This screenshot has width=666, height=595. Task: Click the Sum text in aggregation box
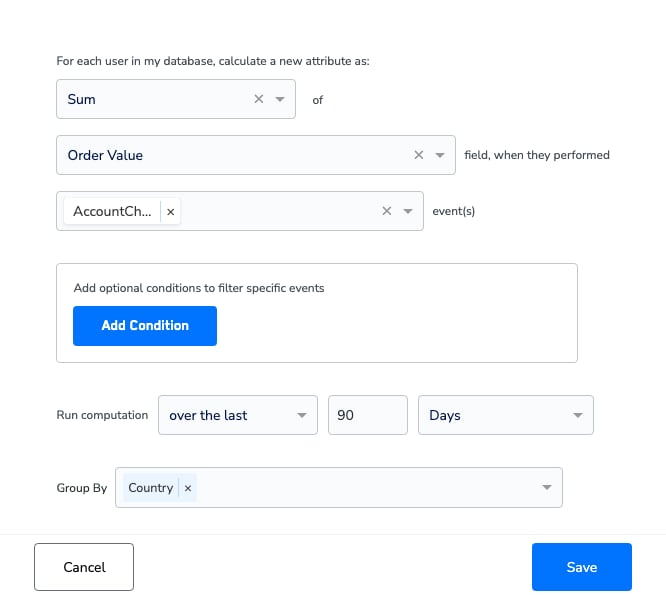pos(82,99)
